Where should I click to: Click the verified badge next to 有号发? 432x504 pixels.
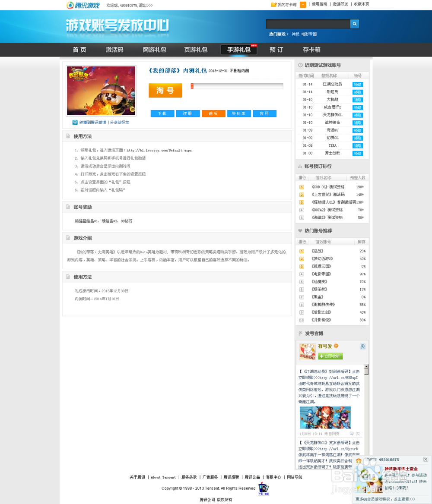click(336, 346)
